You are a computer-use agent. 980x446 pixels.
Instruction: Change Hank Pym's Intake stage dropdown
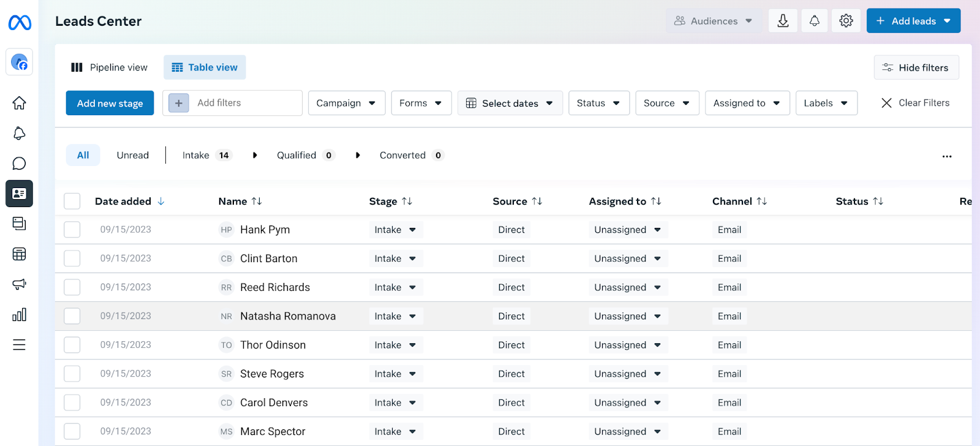pyautogui.click(x=396, y=230)
